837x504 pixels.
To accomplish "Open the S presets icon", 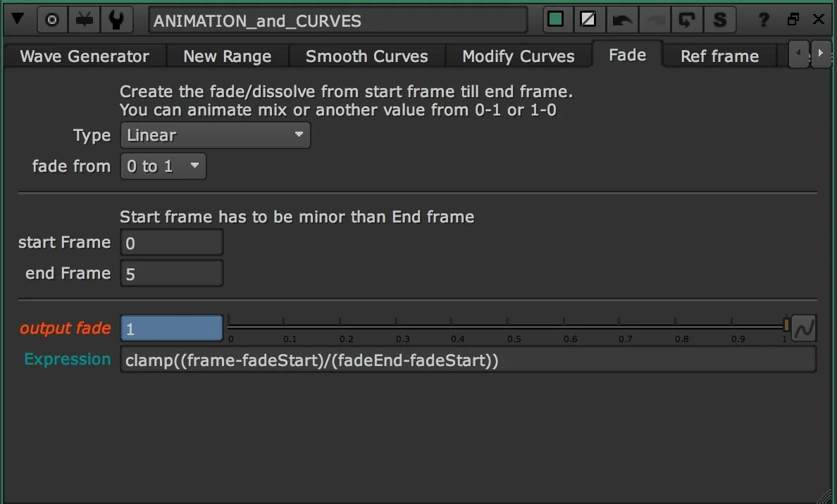I will 719,20.
